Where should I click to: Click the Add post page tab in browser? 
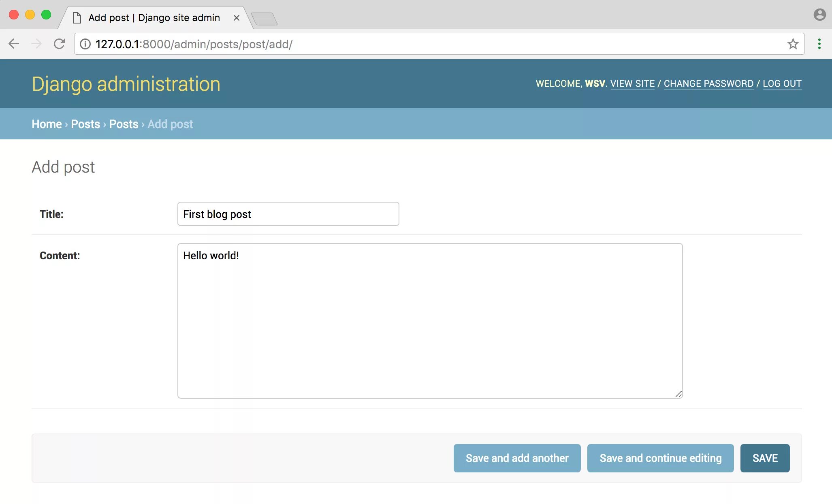[x=154, y=17]
